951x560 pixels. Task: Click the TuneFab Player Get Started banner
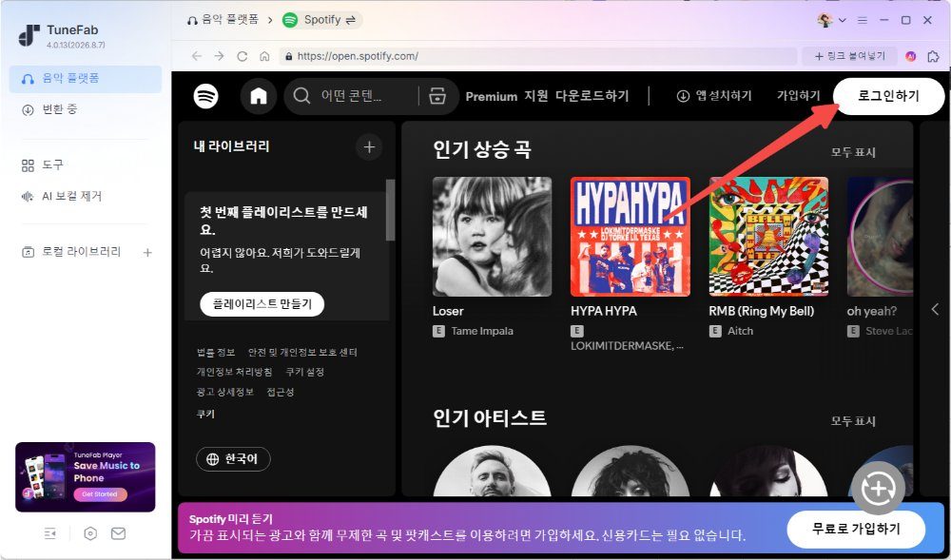[x=86, y=477]
